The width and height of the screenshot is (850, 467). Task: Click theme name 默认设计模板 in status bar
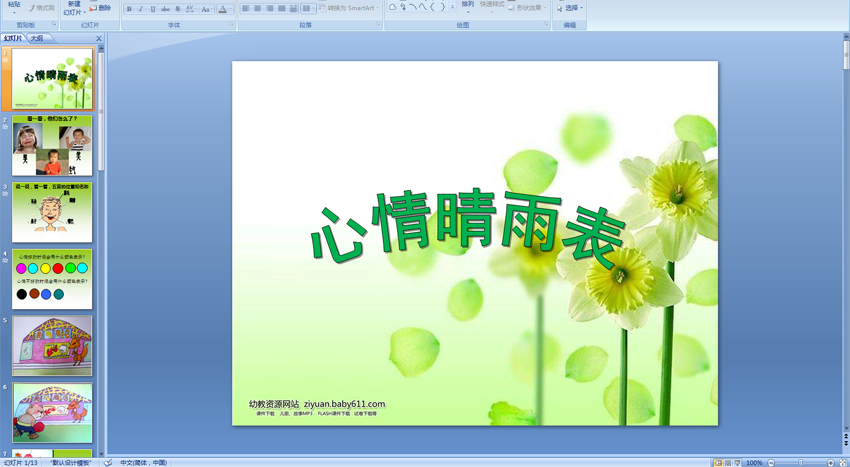[70, 463]
